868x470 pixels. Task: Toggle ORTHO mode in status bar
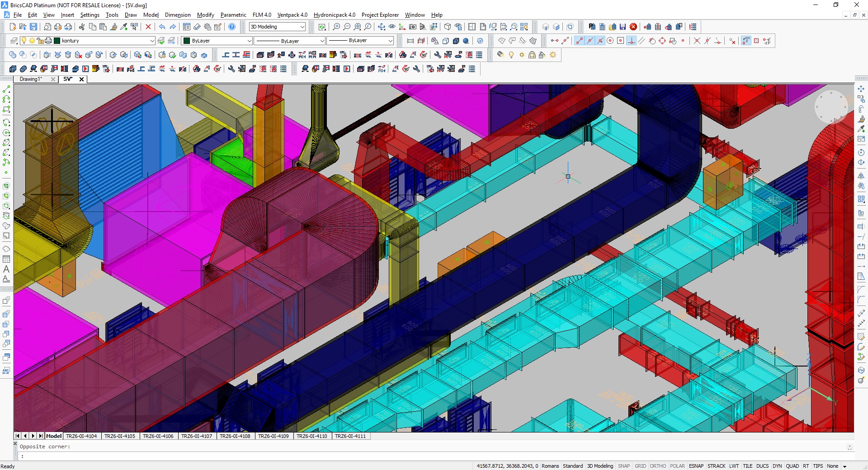coord(658,466)
